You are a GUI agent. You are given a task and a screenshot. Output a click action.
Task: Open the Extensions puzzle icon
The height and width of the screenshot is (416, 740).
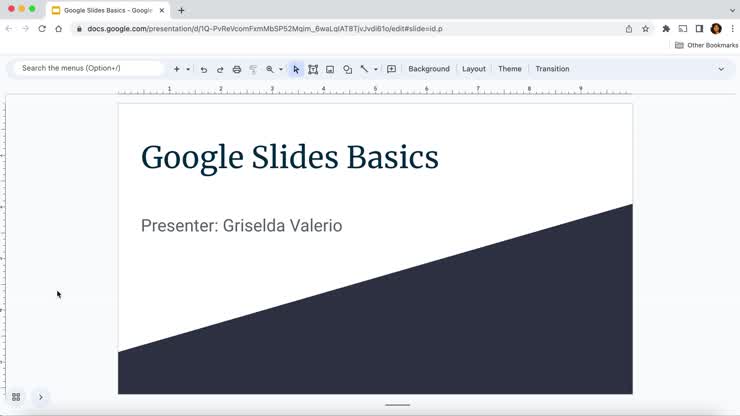pyautogui.click(x=666, y=29)
